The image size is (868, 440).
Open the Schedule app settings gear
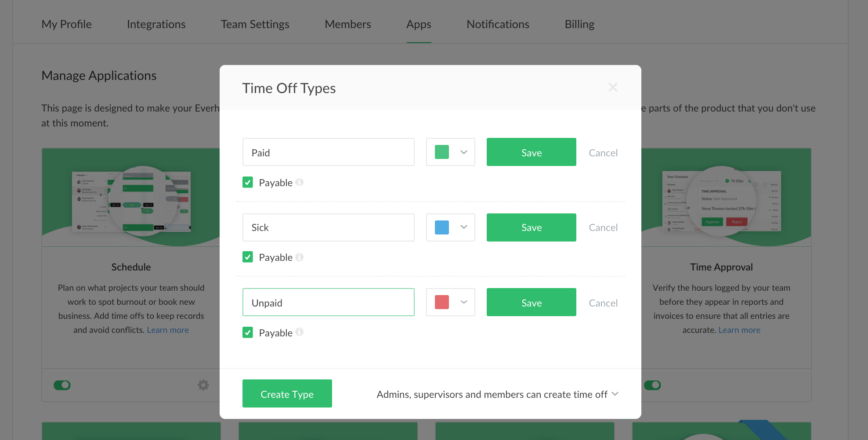click(x=203, y=385)
